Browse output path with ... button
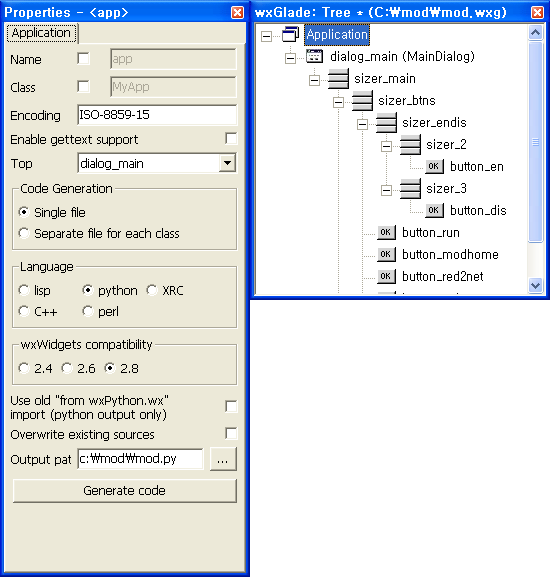557x577 pixels. pyautogui.click(x=223, y=459)
